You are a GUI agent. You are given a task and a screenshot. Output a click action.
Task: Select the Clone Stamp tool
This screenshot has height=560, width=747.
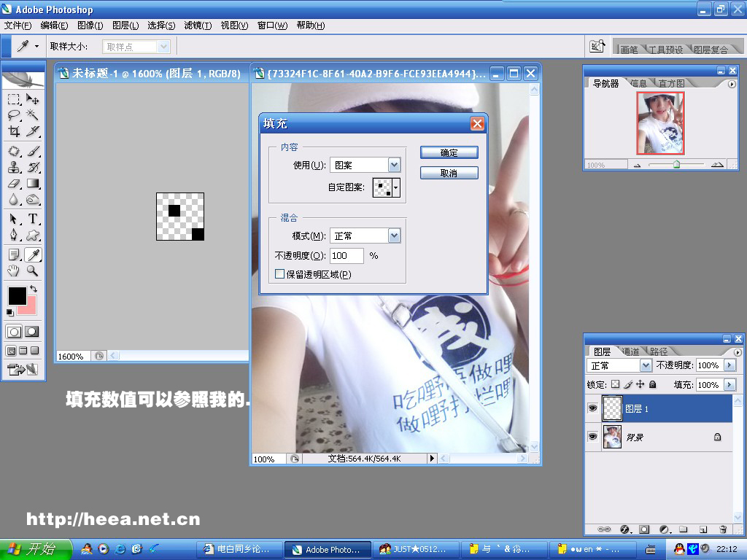[x=14, y=167]
